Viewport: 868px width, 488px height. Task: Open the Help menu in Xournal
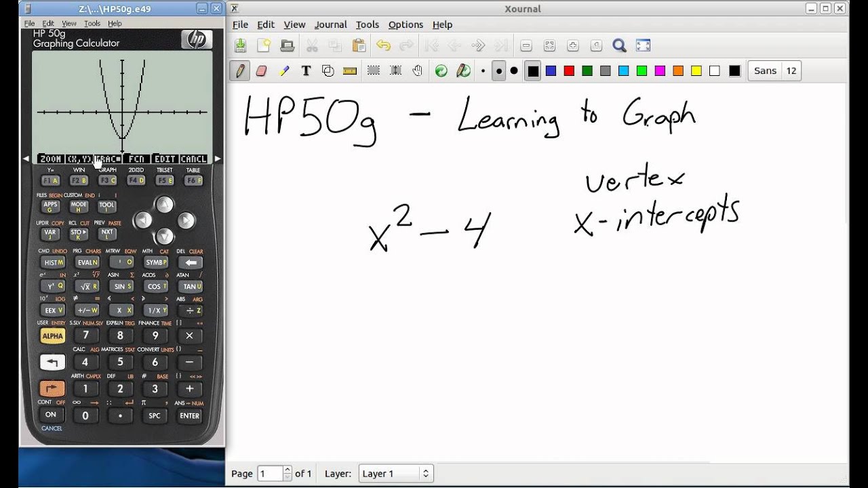pyautogui.click(x=442, y=24)
